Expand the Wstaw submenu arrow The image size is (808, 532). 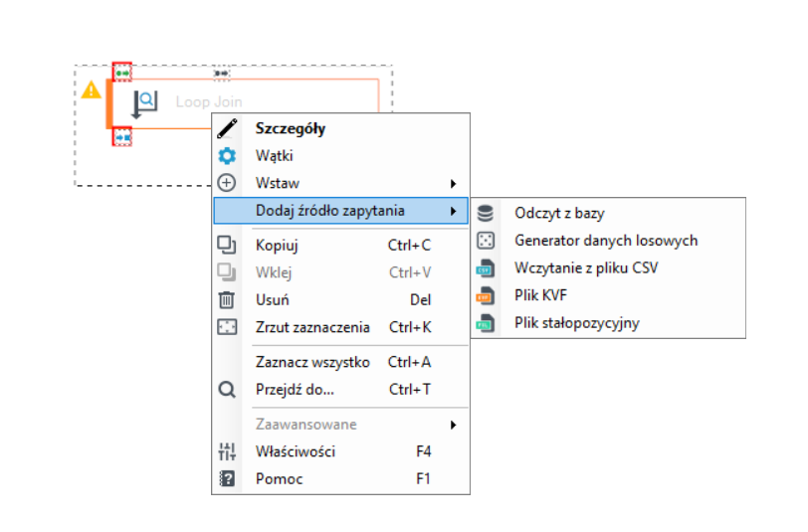[453, 183]
